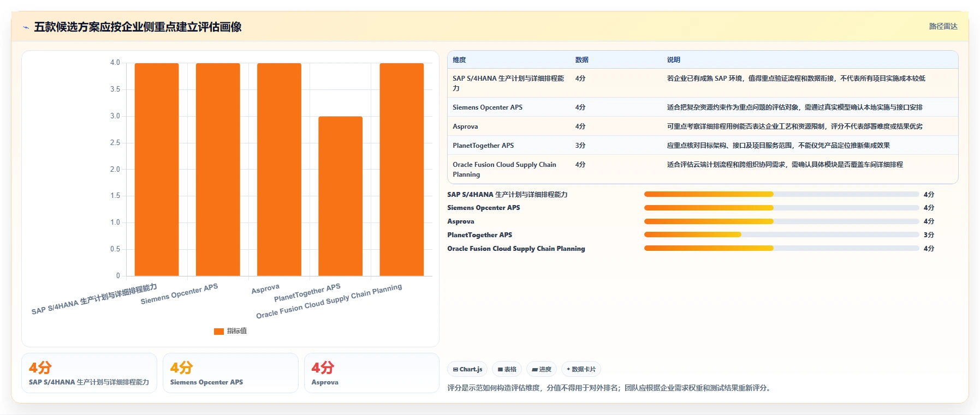Click the PlanetTogether APS progress bar
The image size is (980, 415).
coord(781,235)
